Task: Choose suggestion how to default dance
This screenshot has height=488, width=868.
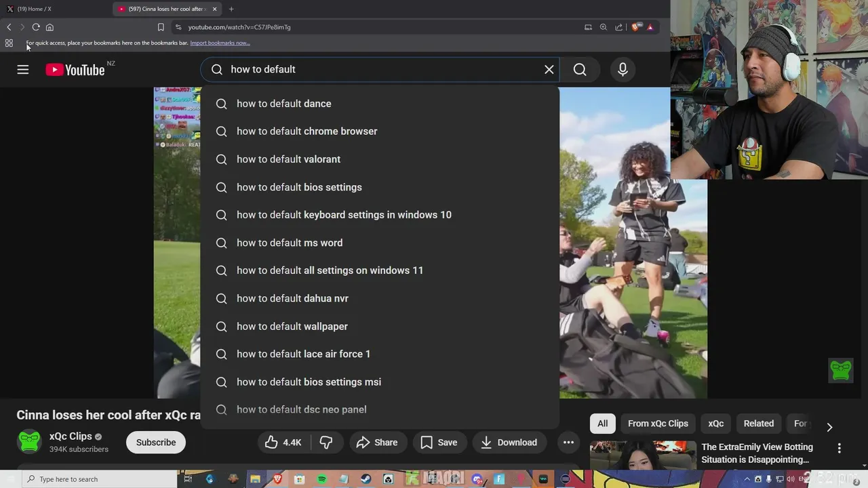Action: [x=380, y=104]
